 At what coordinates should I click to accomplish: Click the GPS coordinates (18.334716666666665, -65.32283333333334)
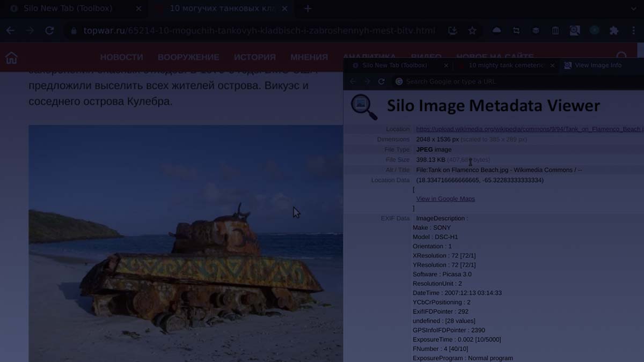click(x=480, y=180)
